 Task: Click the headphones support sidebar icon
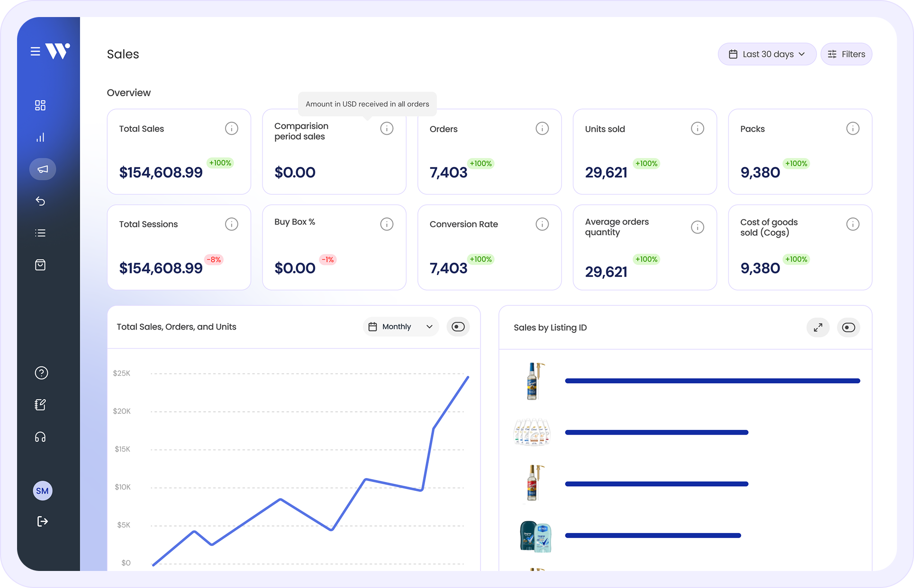40,437
